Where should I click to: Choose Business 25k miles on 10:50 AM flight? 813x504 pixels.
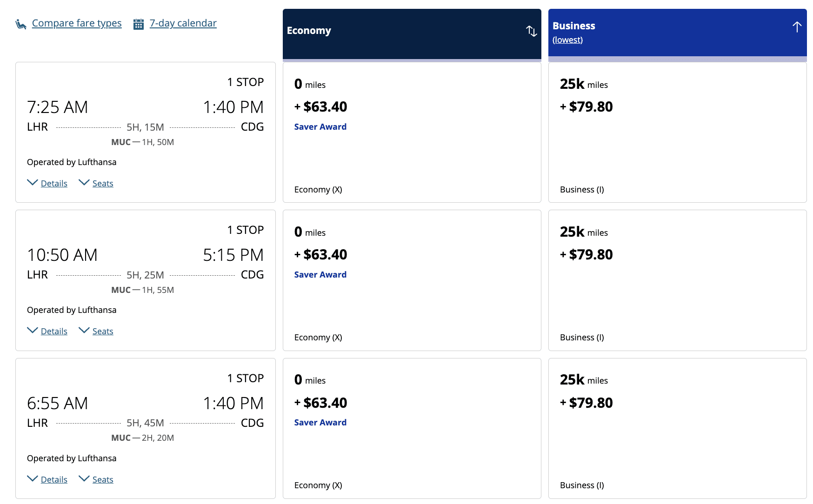tap(677, 280)
